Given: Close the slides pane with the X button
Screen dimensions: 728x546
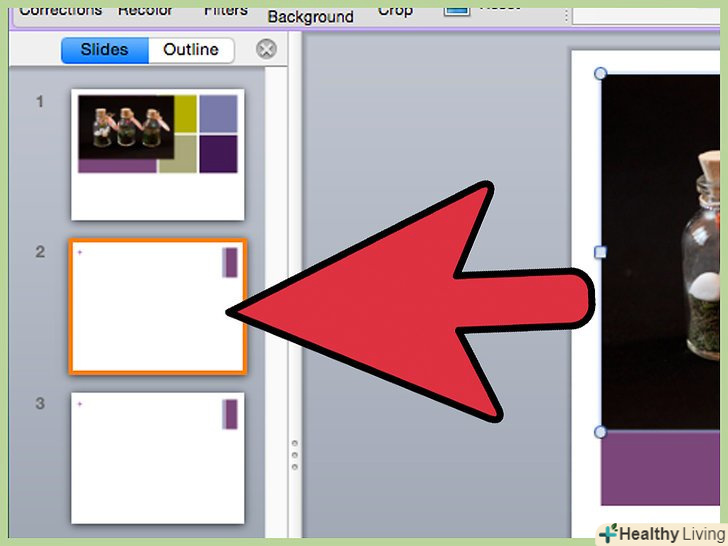Looking at the screenshot, I should click(x=266, y=49).
